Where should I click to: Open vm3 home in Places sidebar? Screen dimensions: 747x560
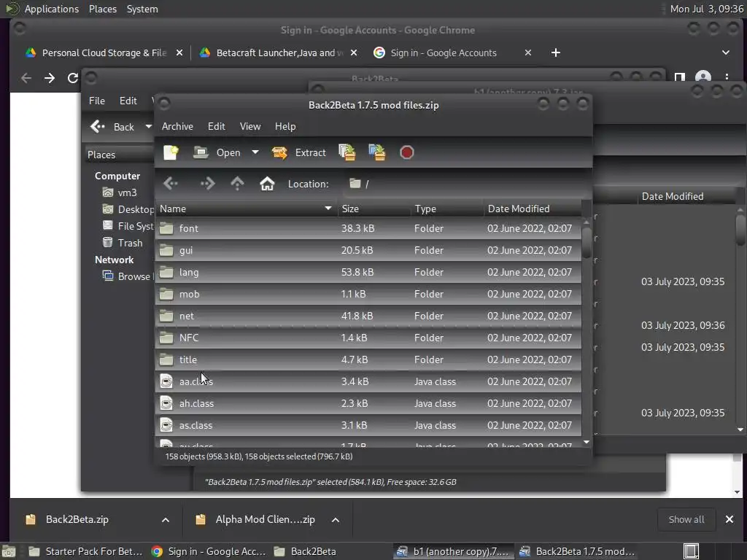(x=120, y=192)
